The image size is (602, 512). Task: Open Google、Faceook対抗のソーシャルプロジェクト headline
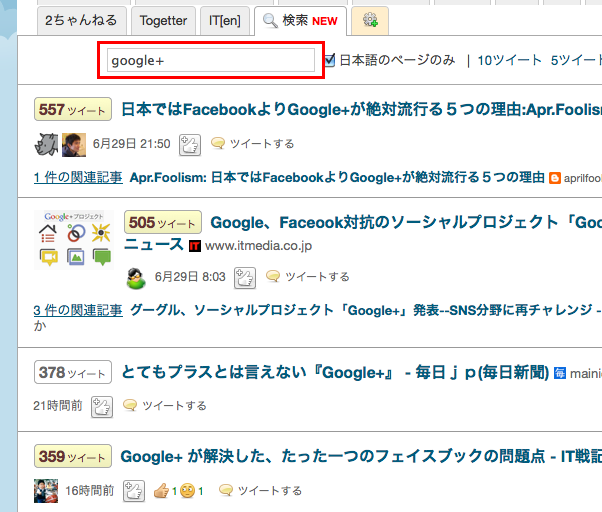pyautogui.click(x=406, y=222)
